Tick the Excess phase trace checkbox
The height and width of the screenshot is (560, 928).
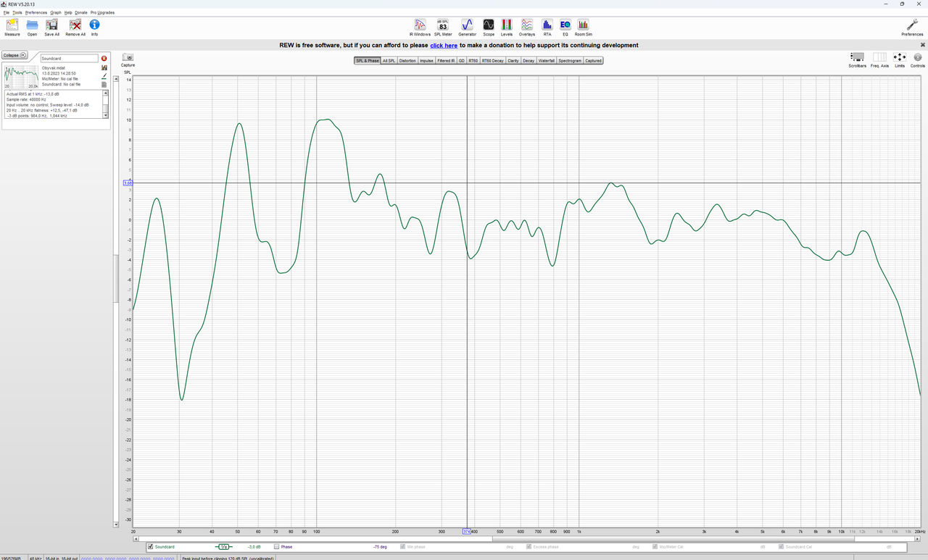529,547
